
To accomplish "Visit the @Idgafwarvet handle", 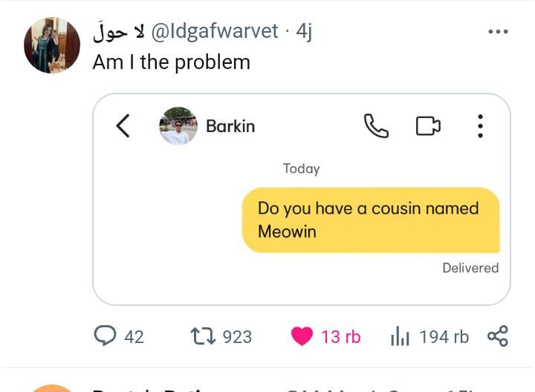I will point(215,31).
